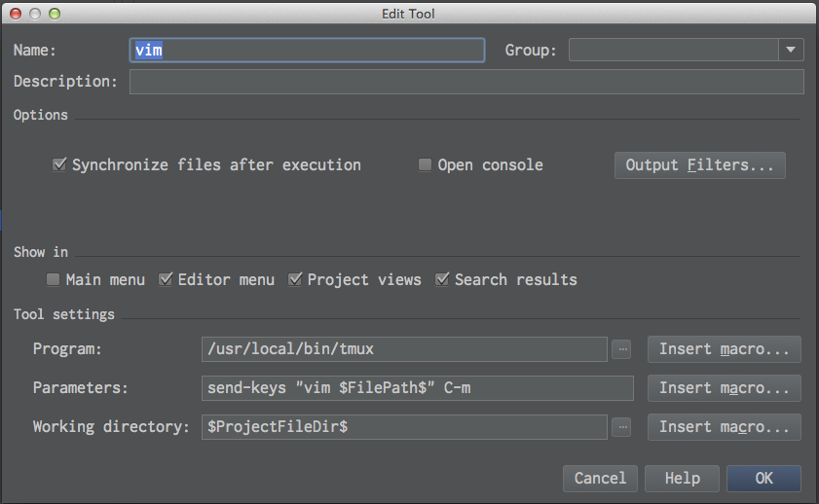
Task: Expand the Group dropdown arrow
Action: pyautogui.click(x=790, y=50)
